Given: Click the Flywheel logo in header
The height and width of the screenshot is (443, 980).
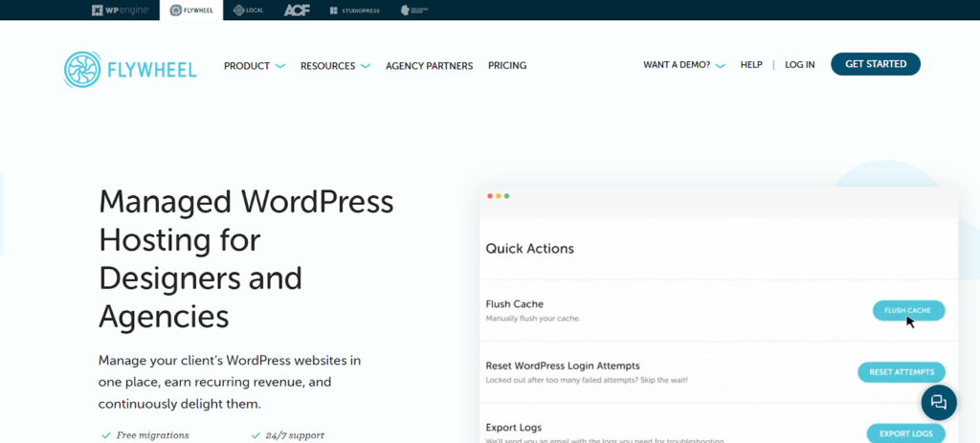Looking at the screenshot, I should pos(130,69).
